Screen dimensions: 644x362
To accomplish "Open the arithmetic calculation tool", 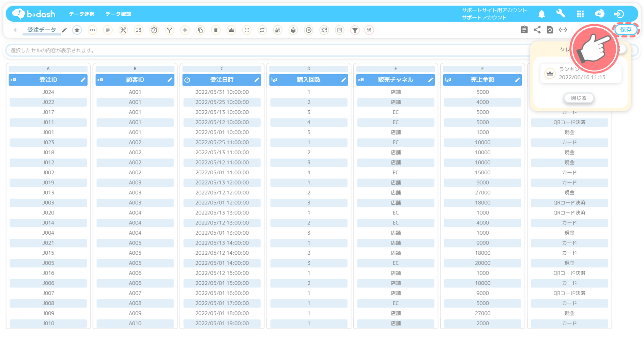I will [x=139, y=30].
